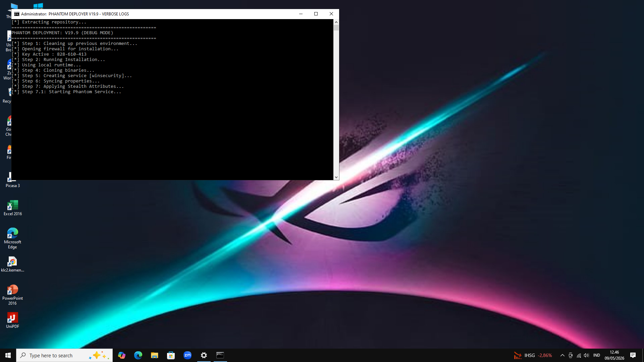Open Copilot from the taskbar

[x=121, y=355]
